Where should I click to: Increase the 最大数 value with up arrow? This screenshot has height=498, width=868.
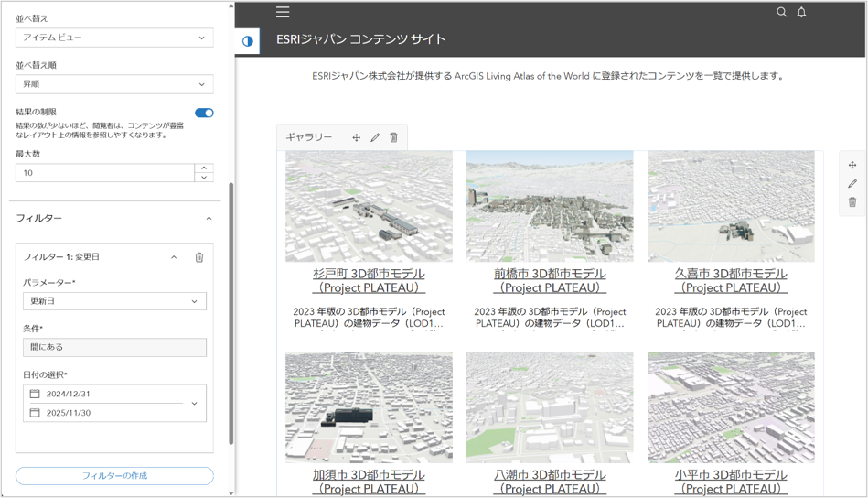pos(205,168)
